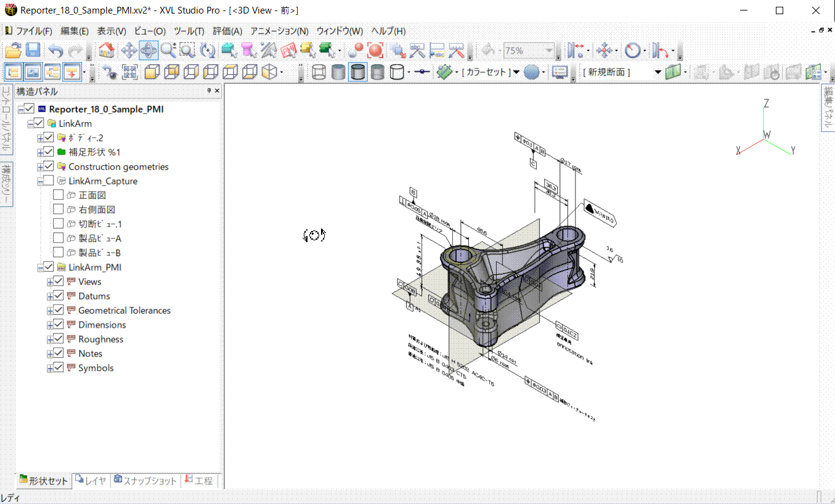Image resolution: width=835 pixels, height=504 pixels.
Task: Click the undo arrow icon
Action: 56,51
